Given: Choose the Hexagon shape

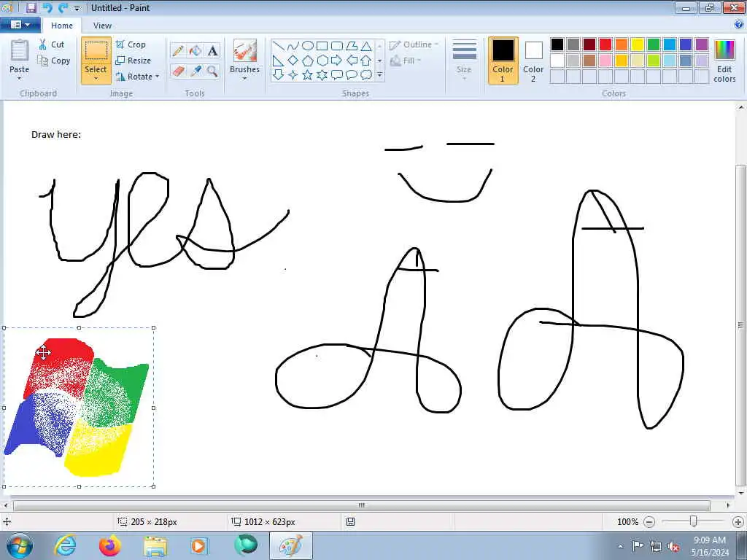Looking at the screenshot, I should pos(322,61).
